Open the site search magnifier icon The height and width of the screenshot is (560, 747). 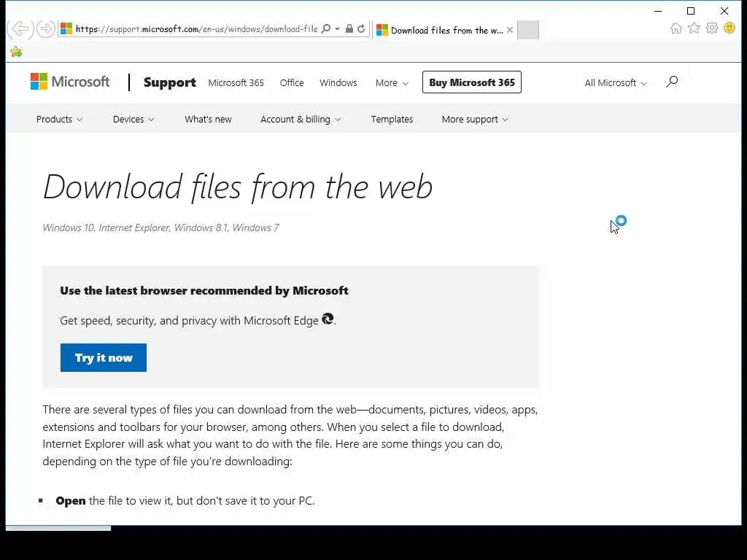pos(672,82)
